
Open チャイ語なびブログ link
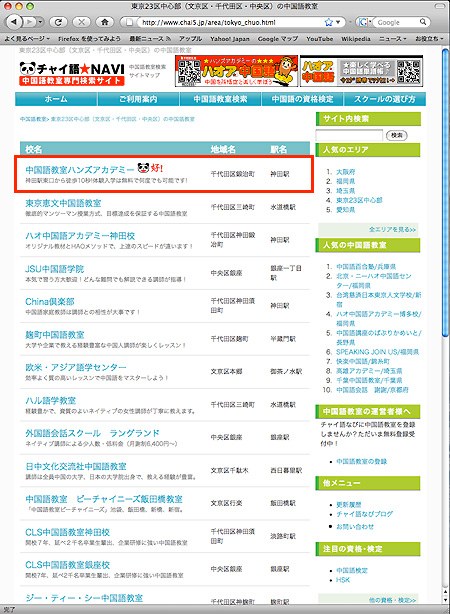[364, 514]
